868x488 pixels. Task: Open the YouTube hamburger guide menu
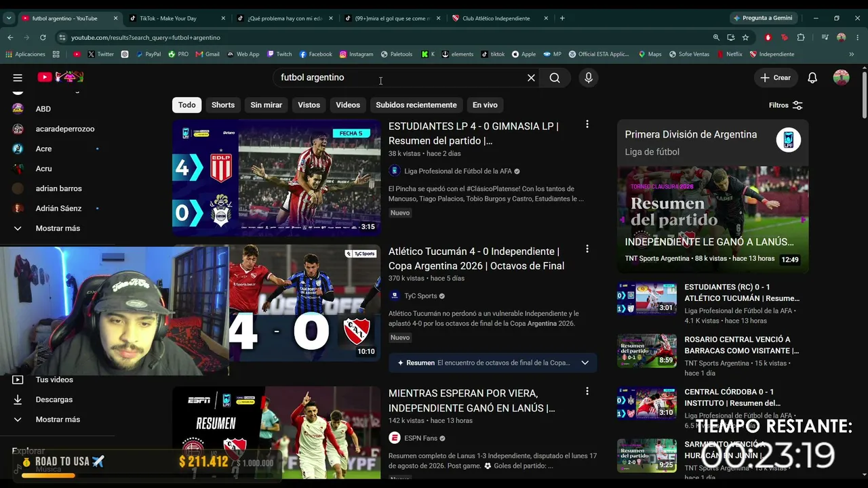(x=18, y=78)
